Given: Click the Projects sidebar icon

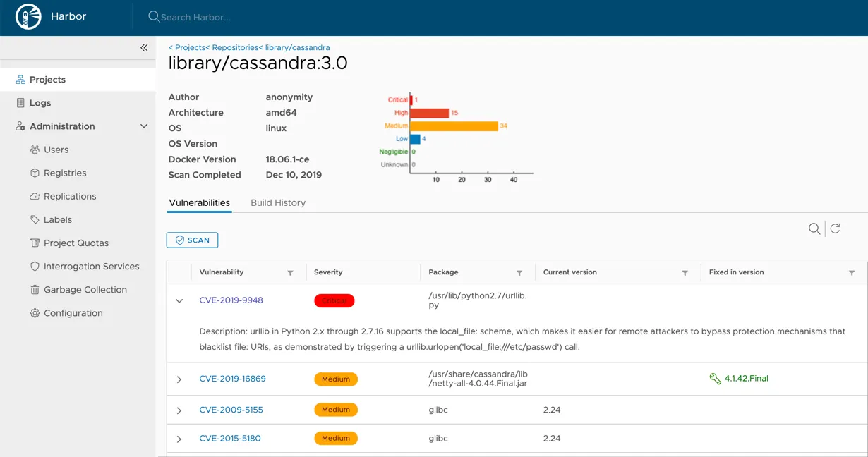Looking at the screenshot, I should 20,80.
